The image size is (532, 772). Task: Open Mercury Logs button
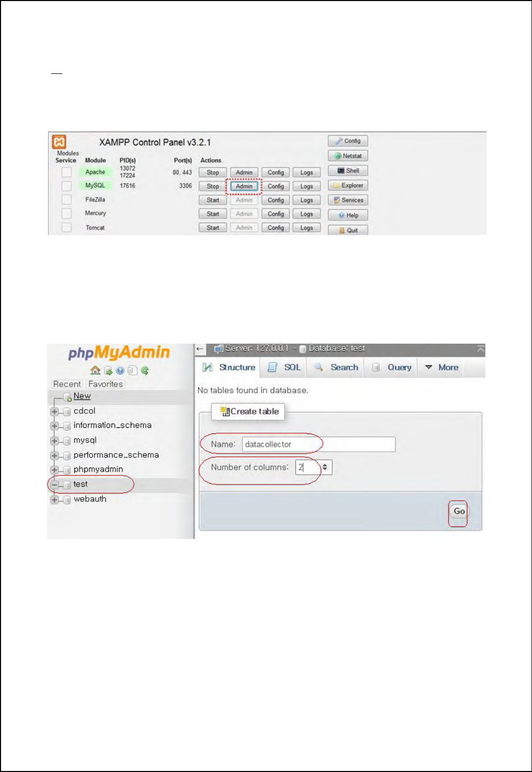pyautogui.click(x=307, y=214)
